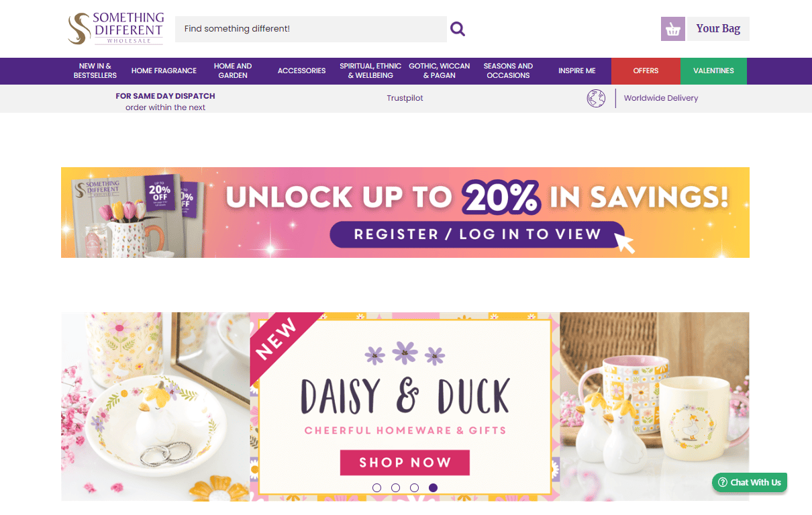The image size is (812, 515).
Task: Open the Valentines tab
Action: point(713,71)
